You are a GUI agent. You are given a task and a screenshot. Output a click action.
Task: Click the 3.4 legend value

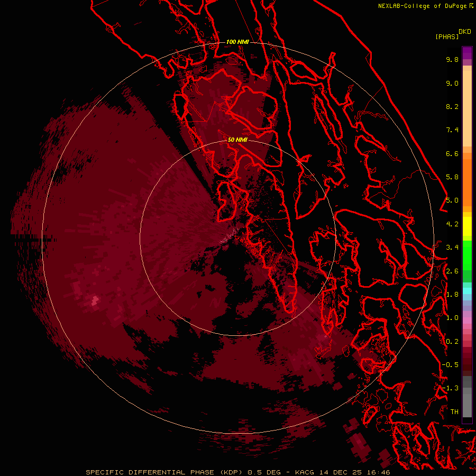tap(452, 248)
